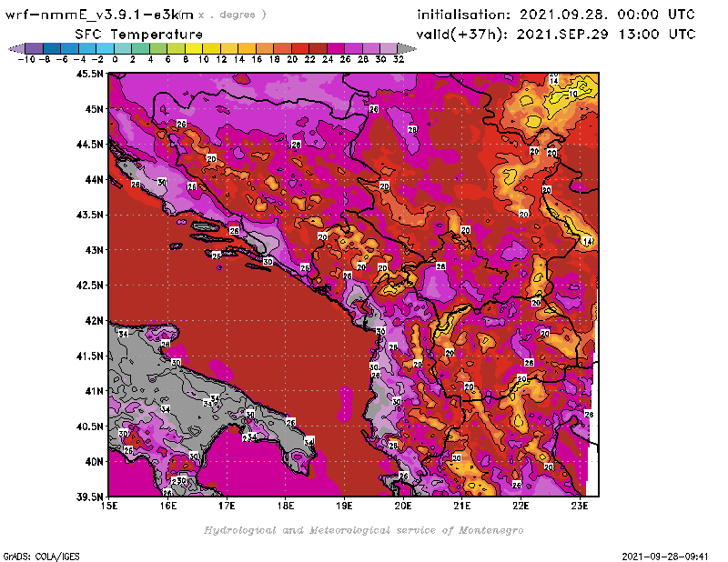
Task: Select the -8 to -6 dark blue swatch
Action: [52, 48]
